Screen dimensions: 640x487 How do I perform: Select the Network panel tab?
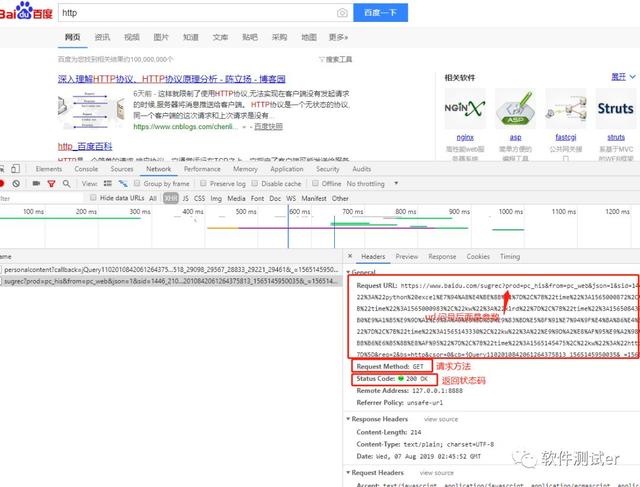click(x=158, y=169)
